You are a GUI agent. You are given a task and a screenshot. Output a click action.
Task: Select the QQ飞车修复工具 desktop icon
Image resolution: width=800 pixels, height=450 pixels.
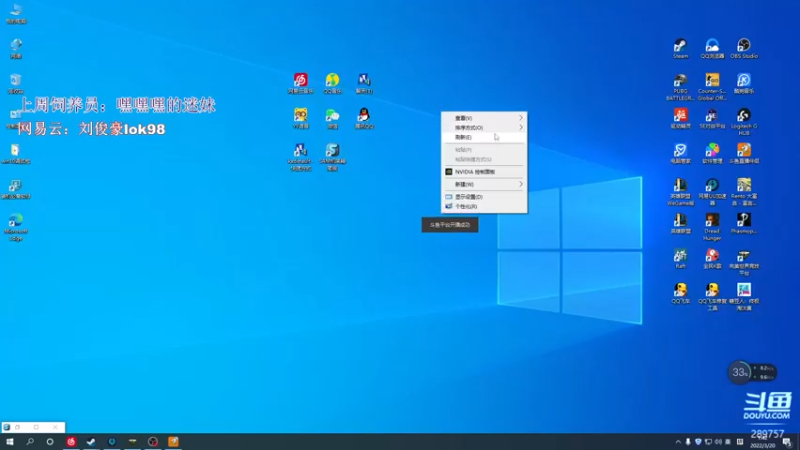pos(712,297)
